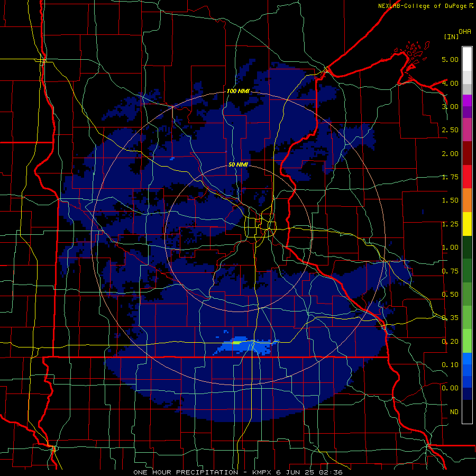Click the yellow-green peak precipitation cell on map
This screenshot has height=476, width=476.
(236, 343)
